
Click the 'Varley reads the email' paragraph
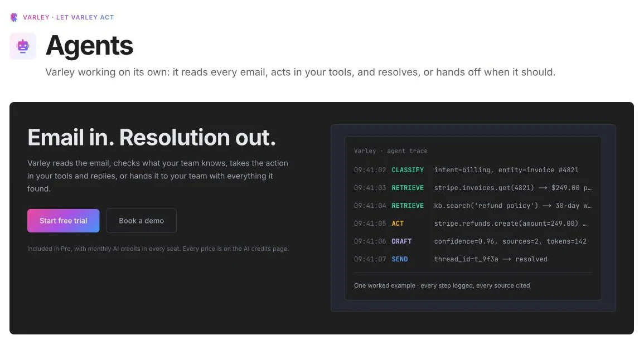pyautogui.click(x=158, y=176)
